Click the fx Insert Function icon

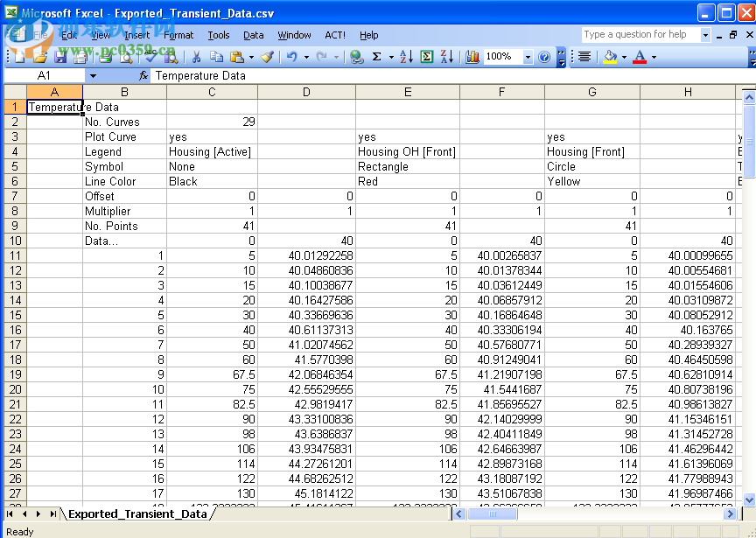pos(143,75)
